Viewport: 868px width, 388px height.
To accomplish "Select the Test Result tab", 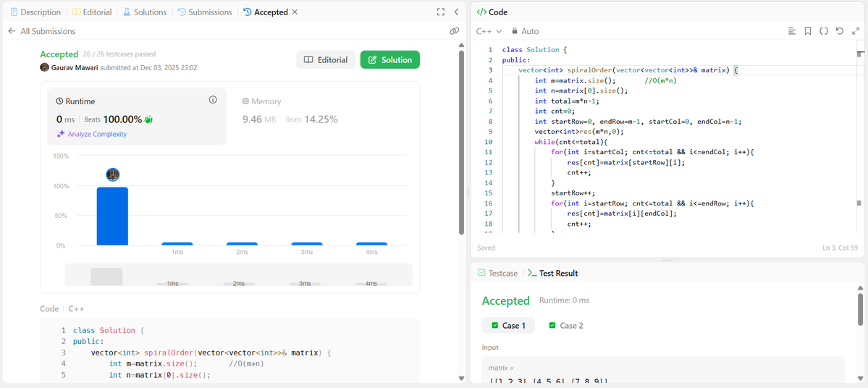I will [x=552, y=273].
